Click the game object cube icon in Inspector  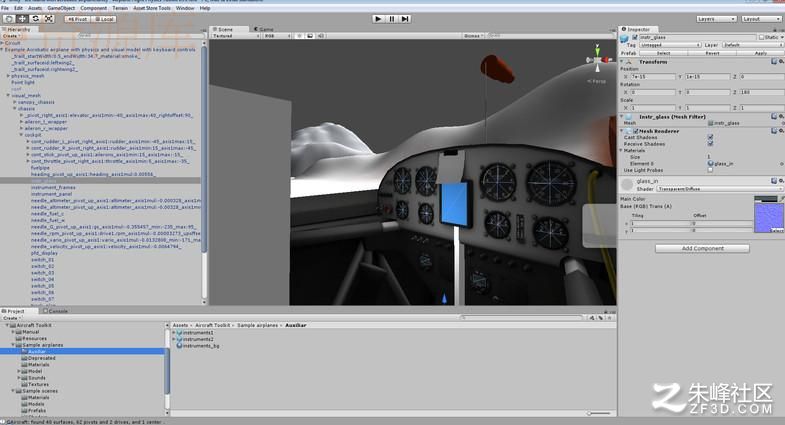pos(624,39)
